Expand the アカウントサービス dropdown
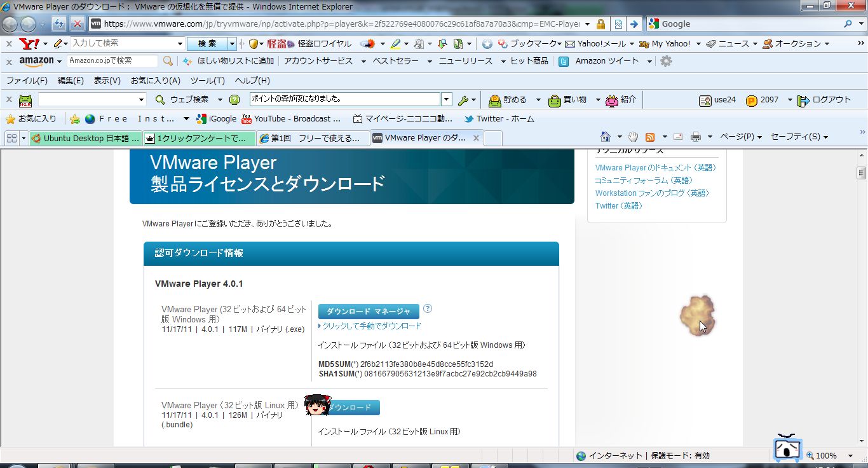The image size is (868, 468). tap(363, 61)
